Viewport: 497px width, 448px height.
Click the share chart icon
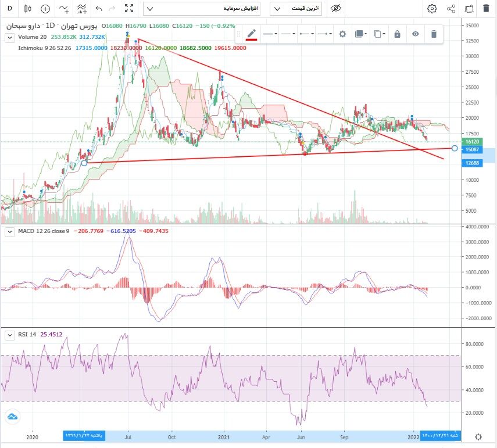(x=451, y=9)
